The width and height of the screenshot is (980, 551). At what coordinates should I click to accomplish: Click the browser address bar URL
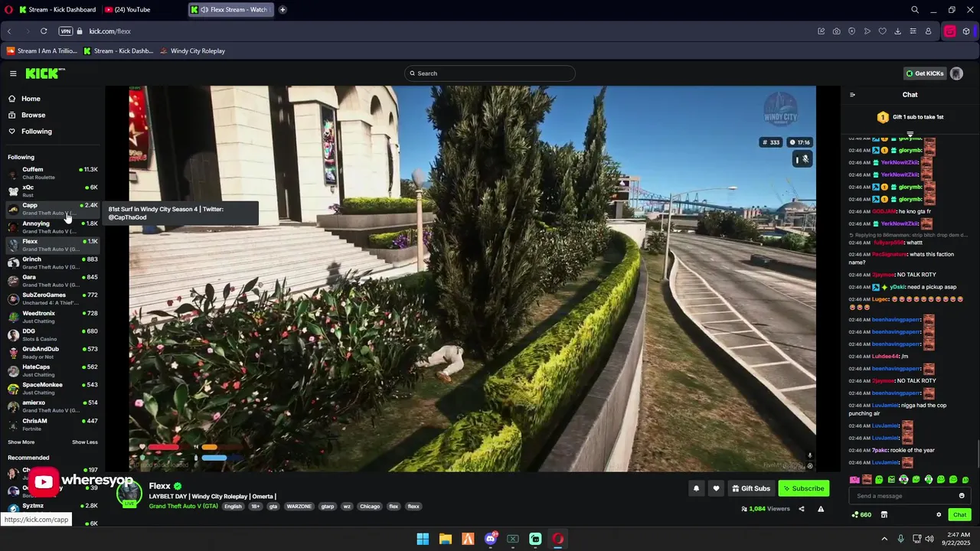point(109,31)
